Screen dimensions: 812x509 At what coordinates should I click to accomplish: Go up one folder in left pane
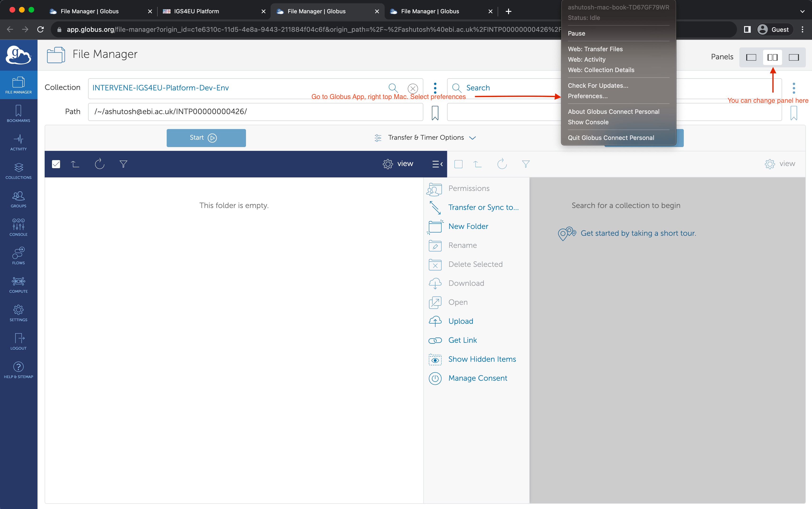coord(75,164)
